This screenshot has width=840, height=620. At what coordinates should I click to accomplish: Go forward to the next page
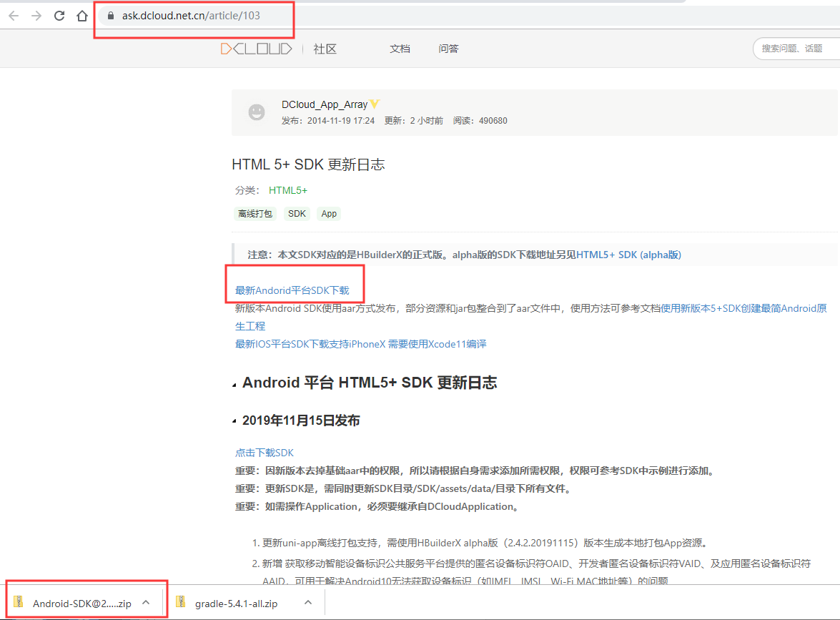pos(36,16)
